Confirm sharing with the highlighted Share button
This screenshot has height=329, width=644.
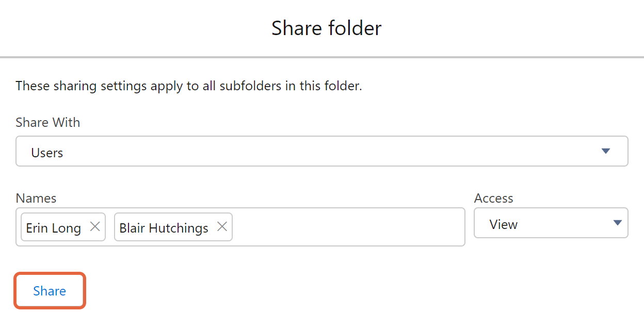pos(50,290)
